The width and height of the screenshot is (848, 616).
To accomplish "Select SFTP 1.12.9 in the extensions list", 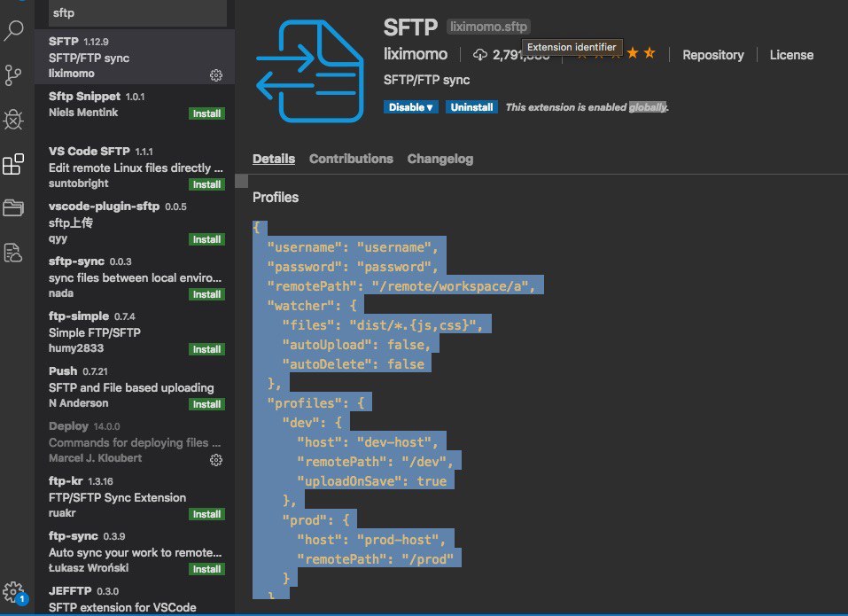I will (x=135, y=57).
